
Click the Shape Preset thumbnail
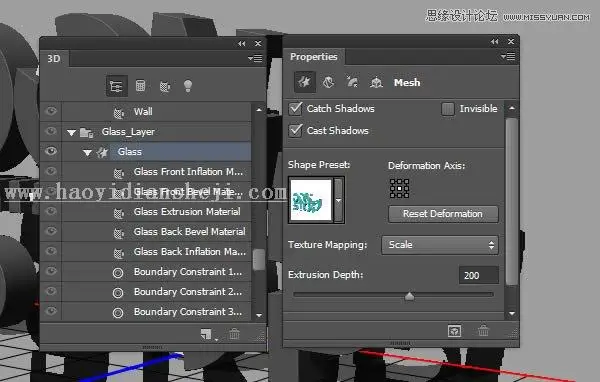click(311, 200)
